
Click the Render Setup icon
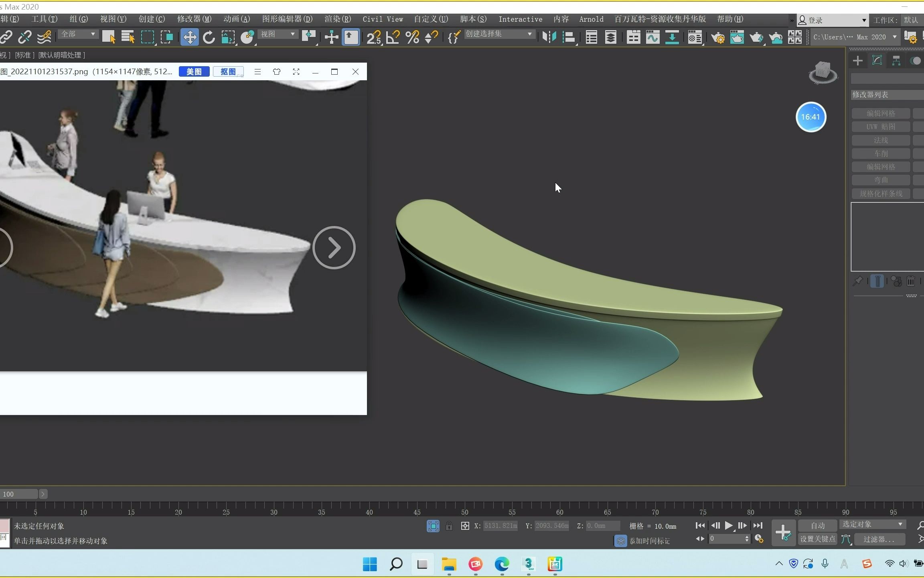coord(718,37)
